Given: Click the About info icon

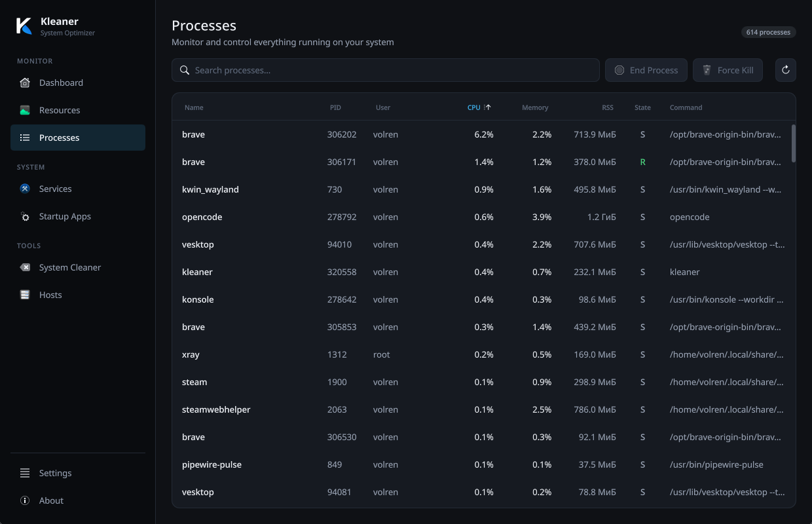Looking at the screenshot, I should point(25,500).
